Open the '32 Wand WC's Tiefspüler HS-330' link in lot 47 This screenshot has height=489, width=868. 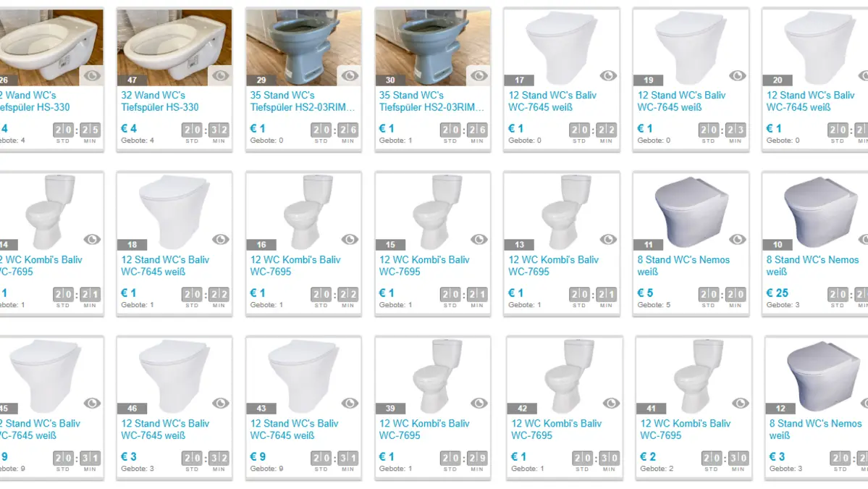[159, 101]
